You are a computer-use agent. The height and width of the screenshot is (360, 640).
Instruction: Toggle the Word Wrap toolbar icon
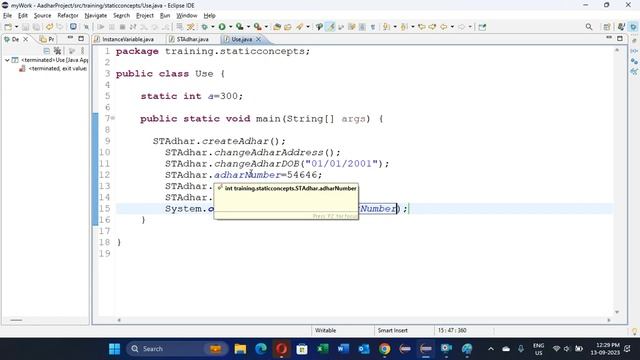341,27
